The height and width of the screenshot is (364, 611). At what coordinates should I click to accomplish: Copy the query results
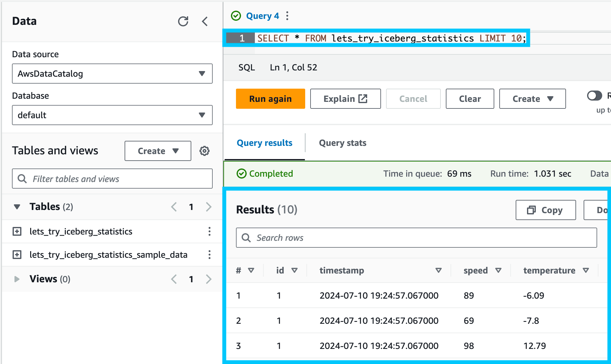[546, 210]
